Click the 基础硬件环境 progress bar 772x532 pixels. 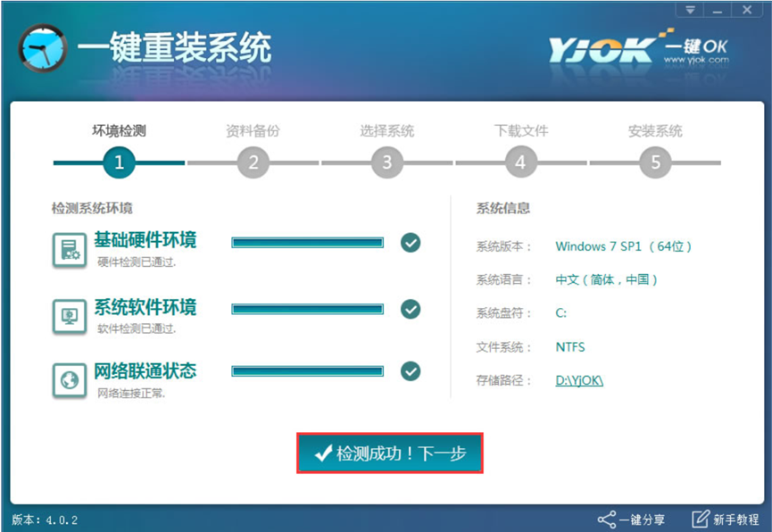tap(307, 243)
